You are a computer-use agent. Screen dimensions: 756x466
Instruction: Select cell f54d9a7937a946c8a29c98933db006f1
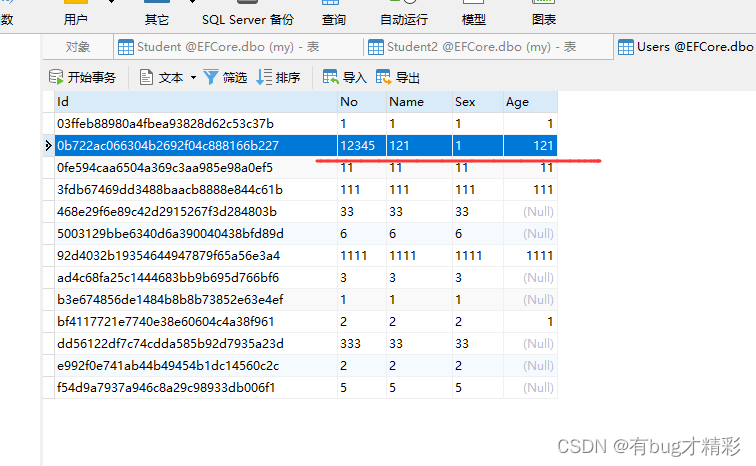[196, 388]
